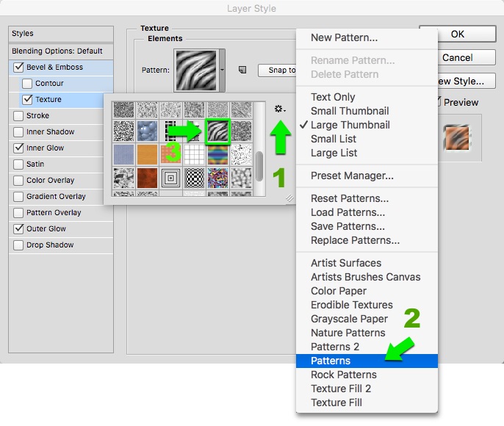This screenshot has width=504, height=426.
Task: Turn on the Drop Shadow checkbox
Action: pyautogui.click(x=18, y=245)
